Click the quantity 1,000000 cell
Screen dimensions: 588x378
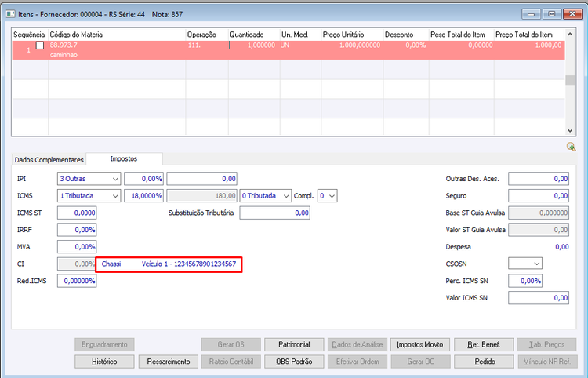coord(261,45)
